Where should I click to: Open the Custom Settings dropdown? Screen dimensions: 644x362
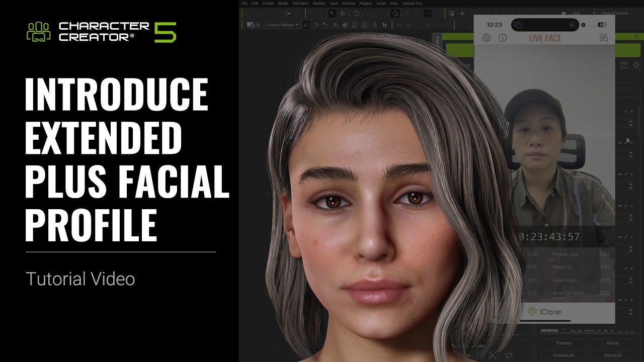click(282, 25)
